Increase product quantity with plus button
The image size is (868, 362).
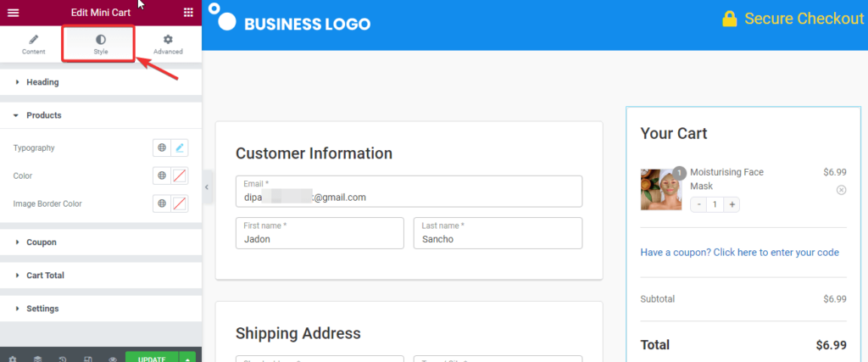click(x=732, y=205)
